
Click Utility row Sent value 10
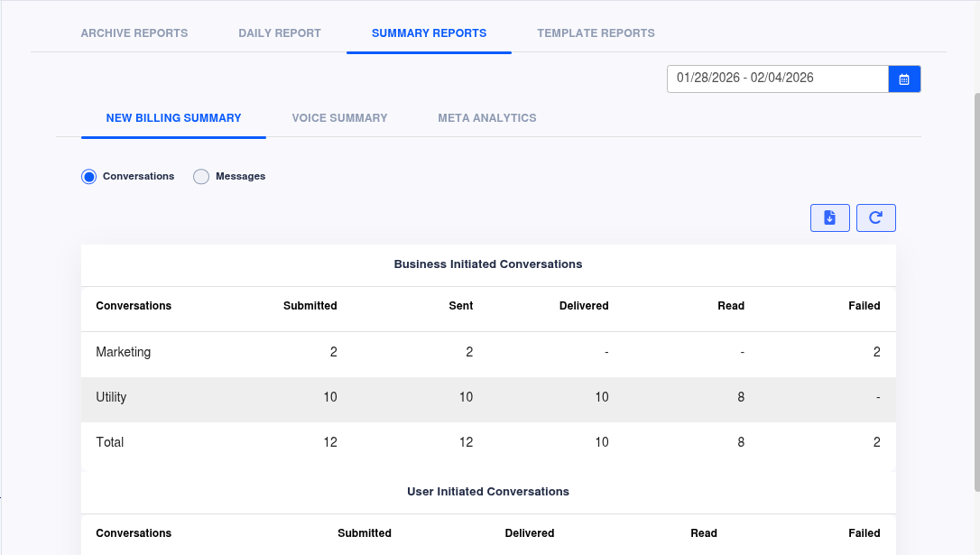coord(466,397)
